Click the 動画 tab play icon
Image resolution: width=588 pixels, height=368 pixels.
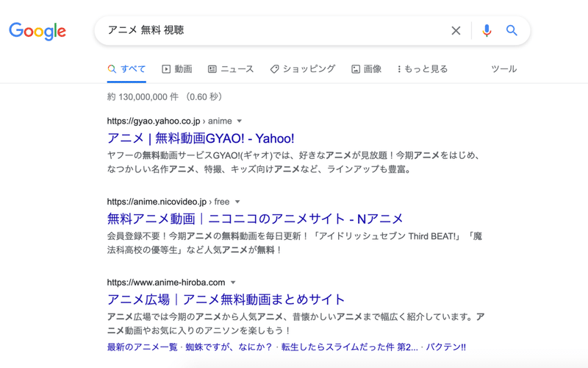tap(166, 69)
